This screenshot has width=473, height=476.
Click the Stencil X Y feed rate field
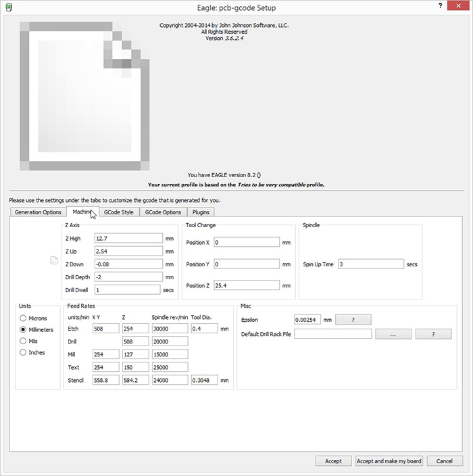tap(105, 380)
